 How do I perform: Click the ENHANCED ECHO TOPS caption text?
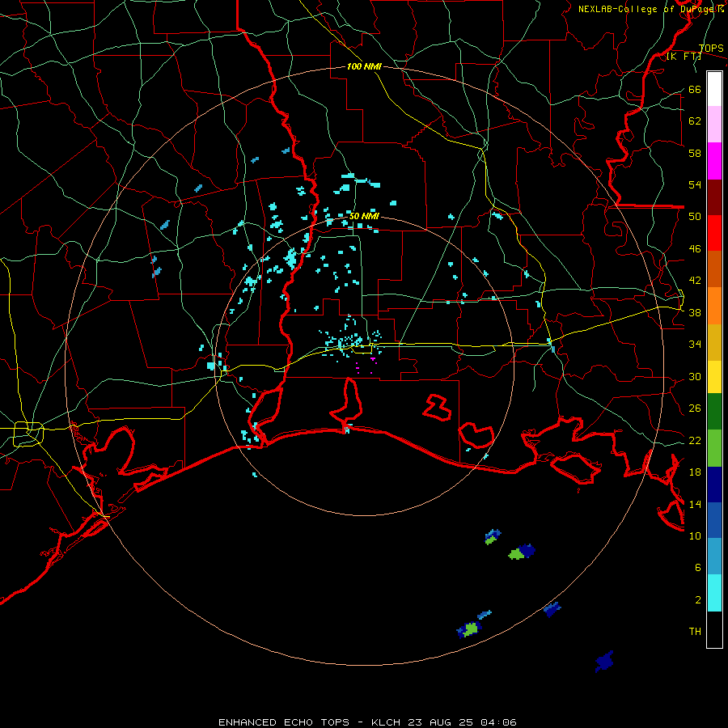284,722
